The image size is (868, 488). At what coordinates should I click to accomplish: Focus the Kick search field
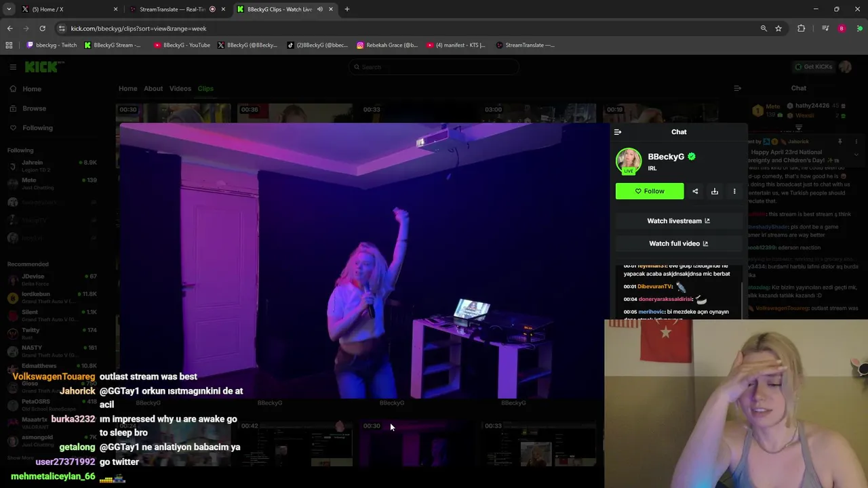point(434,67)
